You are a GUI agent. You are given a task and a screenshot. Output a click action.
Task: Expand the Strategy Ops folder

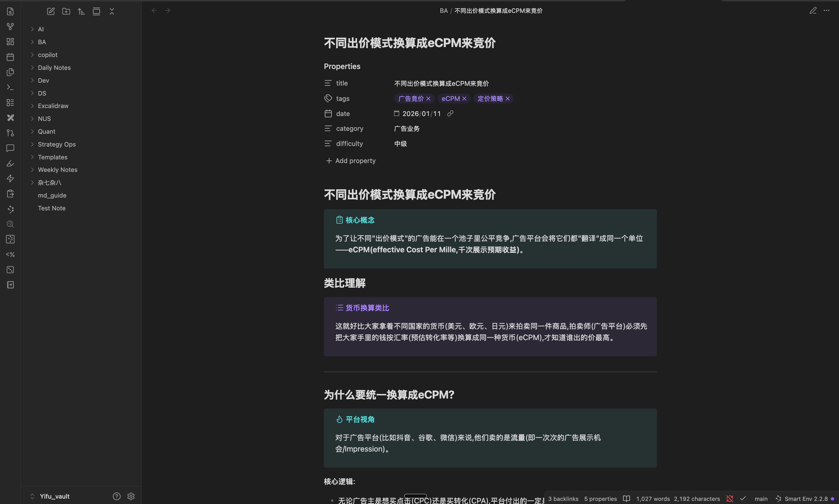point(57,144)
